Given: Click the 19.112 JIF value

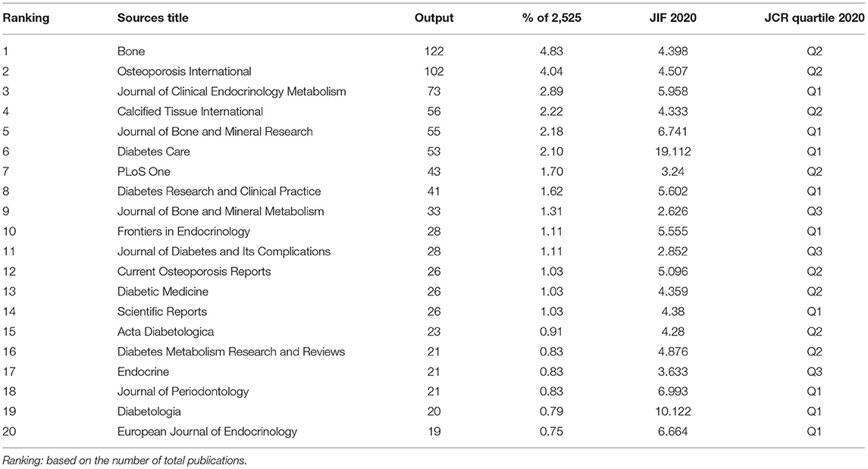Looking at the screenshot, I should [672, 152].
